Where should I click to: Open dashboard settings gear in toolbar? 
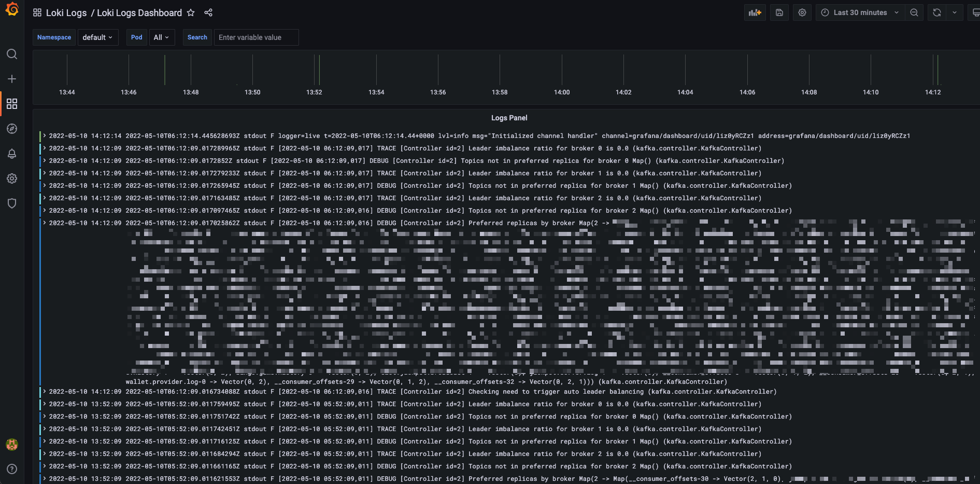pos(802,12)
